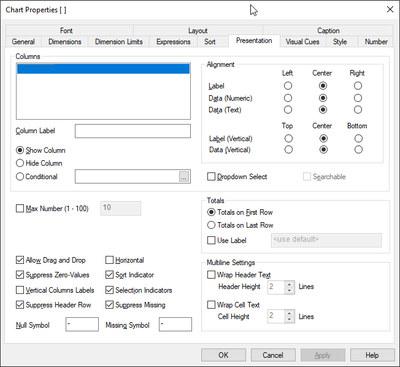Focus the Column Label text field
Viewport: 400px width, 367px height.
133,131
